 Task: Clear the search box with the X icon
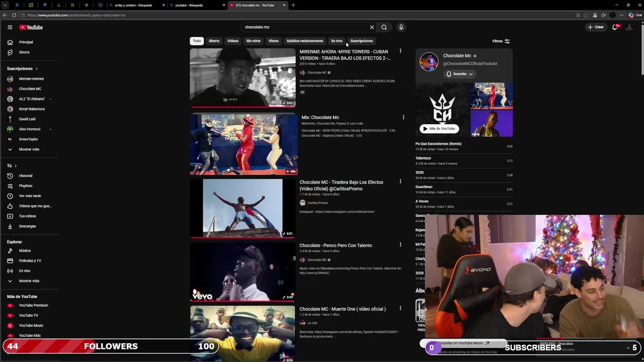point(372,27)
